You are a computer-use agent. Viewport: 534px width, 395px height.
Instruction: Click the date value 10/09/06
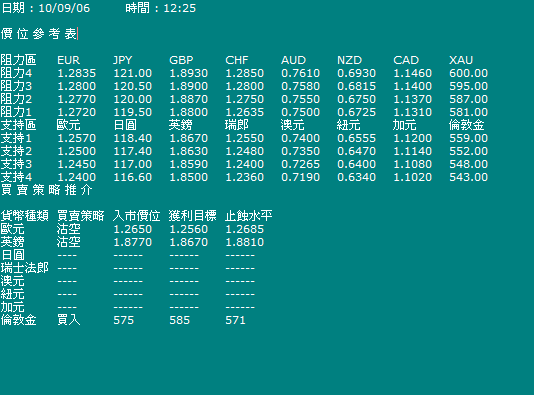coord(64,8)
